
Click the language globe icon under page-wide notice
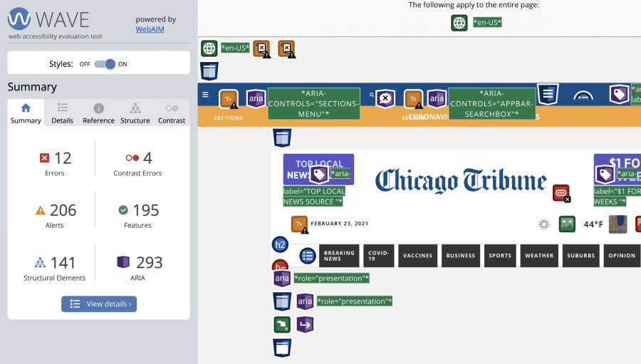point(459,23)
